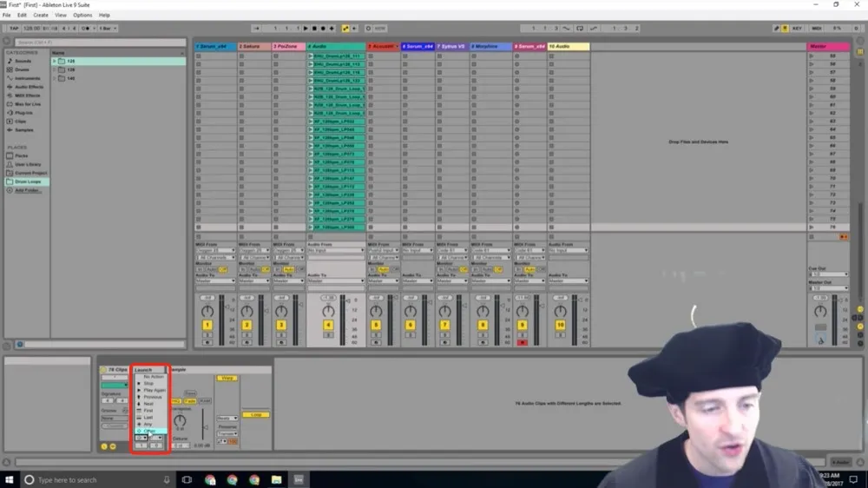Open track 1 MIDI From dropdown
The width and height of the screenshot is (868, 488).
(x=215, y=250)
